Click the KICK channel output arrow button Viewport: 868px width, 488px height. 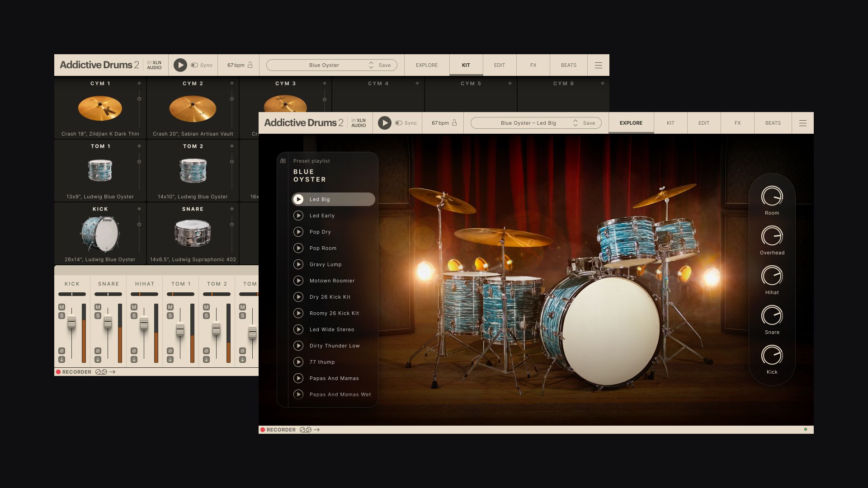coord(61,360)
